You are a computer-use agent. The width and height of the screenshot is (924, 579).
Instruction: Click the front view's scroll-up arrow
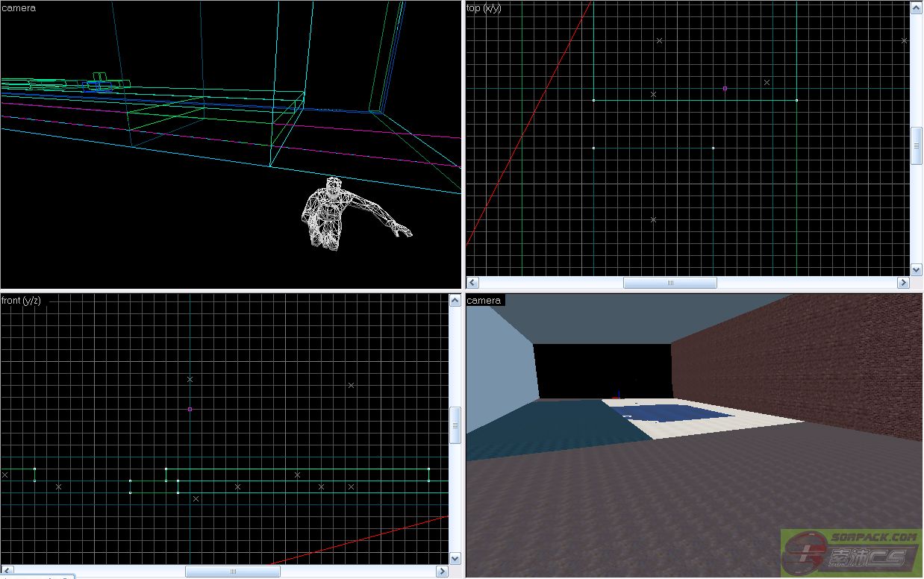click(x=455, y=300)
